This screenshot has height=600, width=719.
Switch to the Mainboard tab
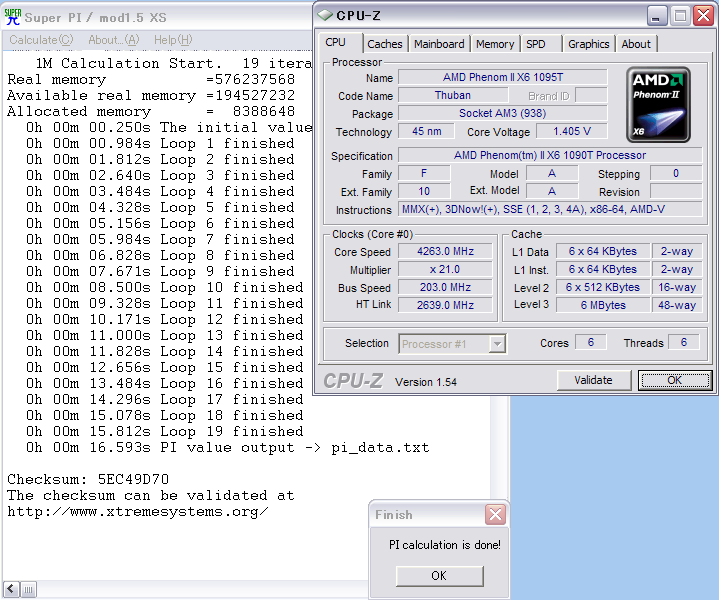click(x=439, y=44)
